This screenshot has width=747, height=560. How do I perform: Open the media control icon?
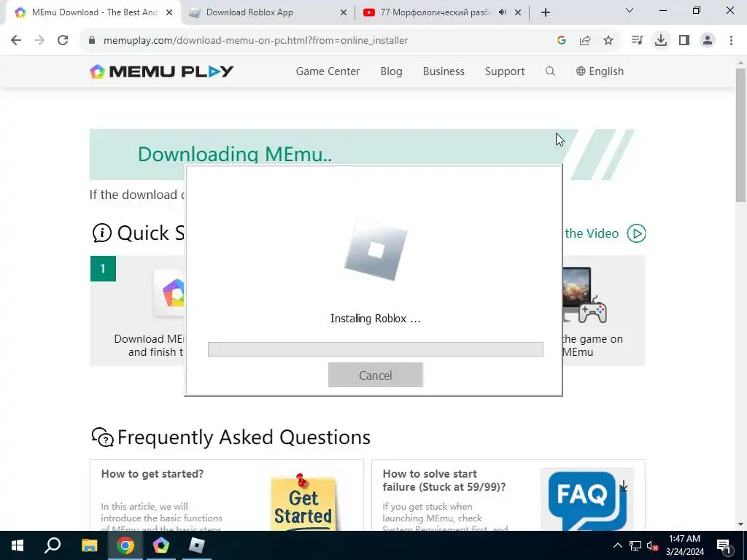coord(637,41)
